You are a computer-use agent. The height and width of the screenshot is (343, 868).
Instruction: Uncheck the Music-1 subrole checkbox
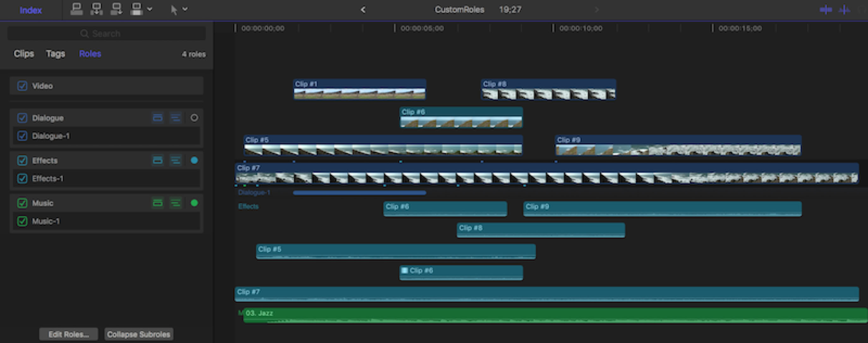[x=22, y=221]
